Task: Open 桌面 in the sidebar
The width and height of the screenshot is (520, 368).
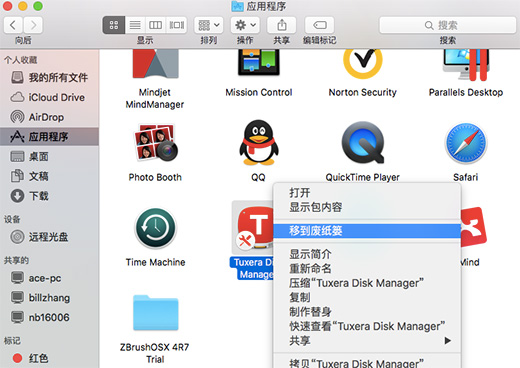Action: click(x=49, y=156)
